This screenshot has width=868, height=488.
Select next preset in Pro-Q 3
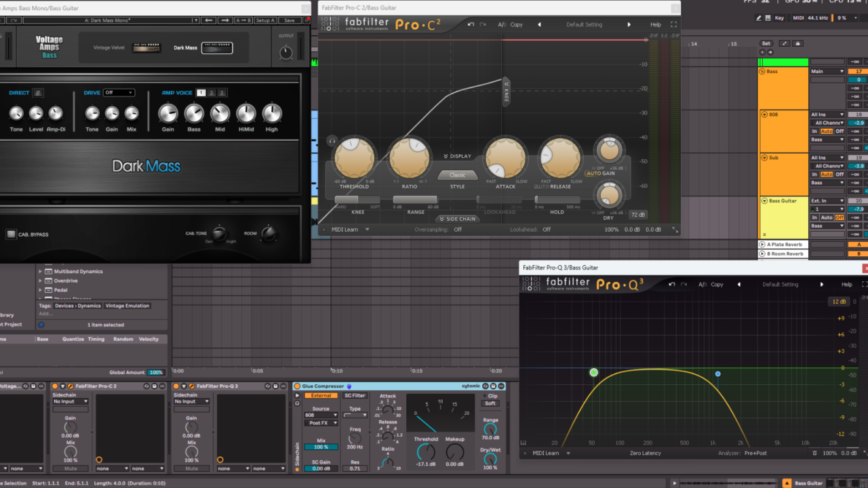pos(822,285)
